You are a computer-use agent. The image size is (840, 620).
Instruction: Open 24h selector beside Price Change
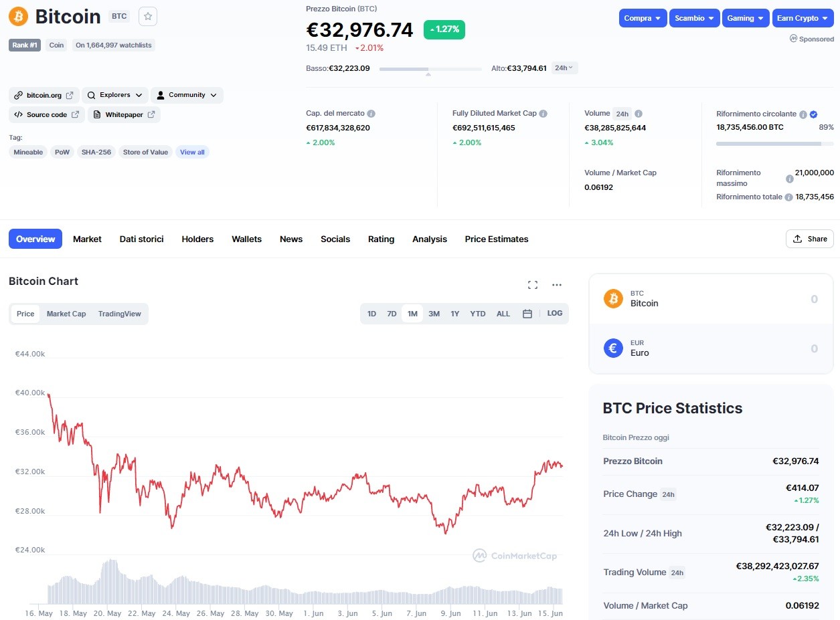point(668,494)
